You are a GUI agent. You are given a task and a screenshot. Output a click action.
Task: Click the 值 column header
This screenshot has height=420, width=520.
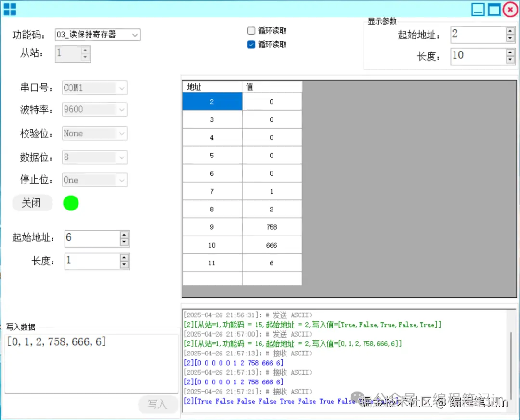[272, 87]
